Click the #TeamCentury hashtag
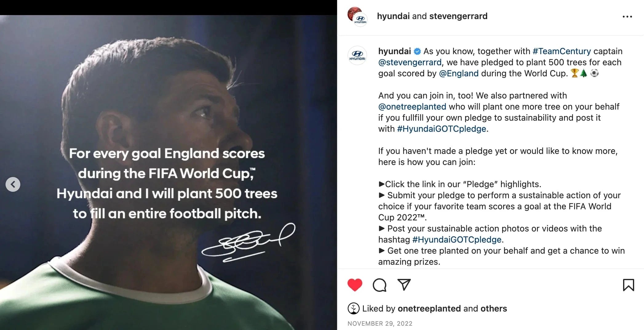The width and height of the screenshot is (644, 330). click(562, 51)
